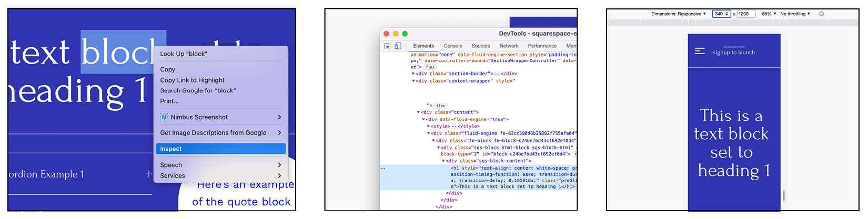Collapse the div class="sqs-block-content" node
This screenshot has width=868, height=219.
(443, 161)
